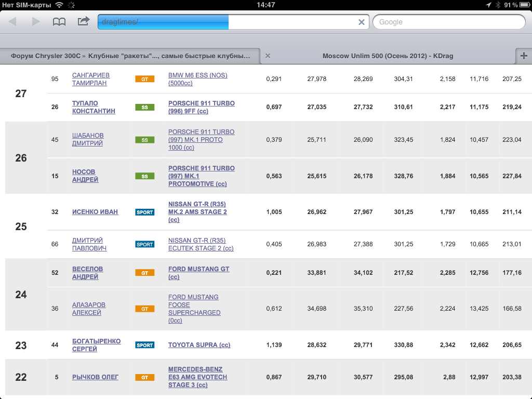
Task: Open FORD MUSTANG FOOSE SUPERCHARGED link
Action: 194,309
